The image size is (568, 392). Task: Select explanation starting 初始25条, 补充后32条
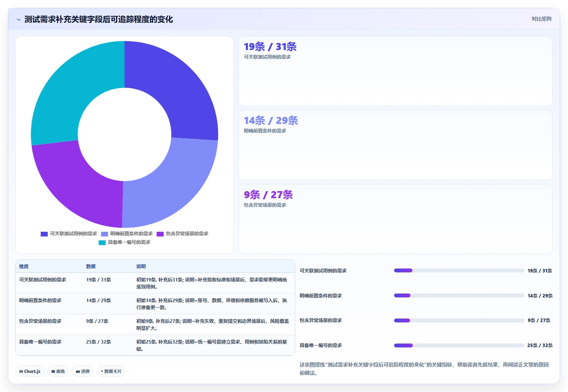[x=212, y=345]
